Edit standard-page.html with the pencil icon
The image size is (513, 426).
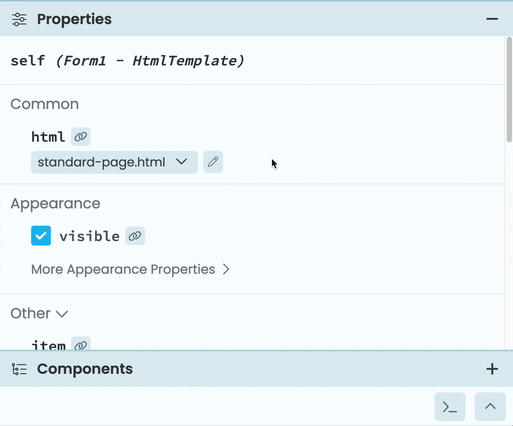(x=213, y=162)
